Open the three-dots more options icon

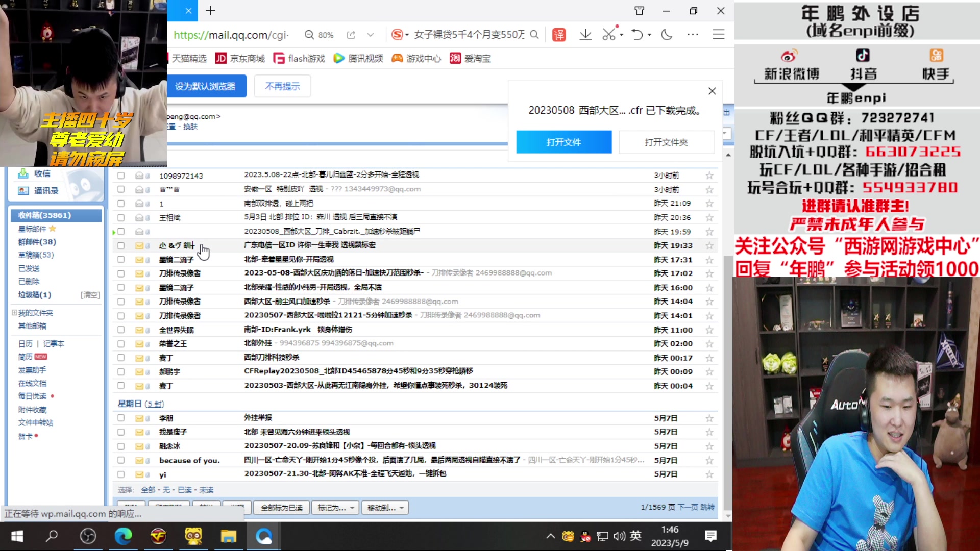[x=693, y=35]
